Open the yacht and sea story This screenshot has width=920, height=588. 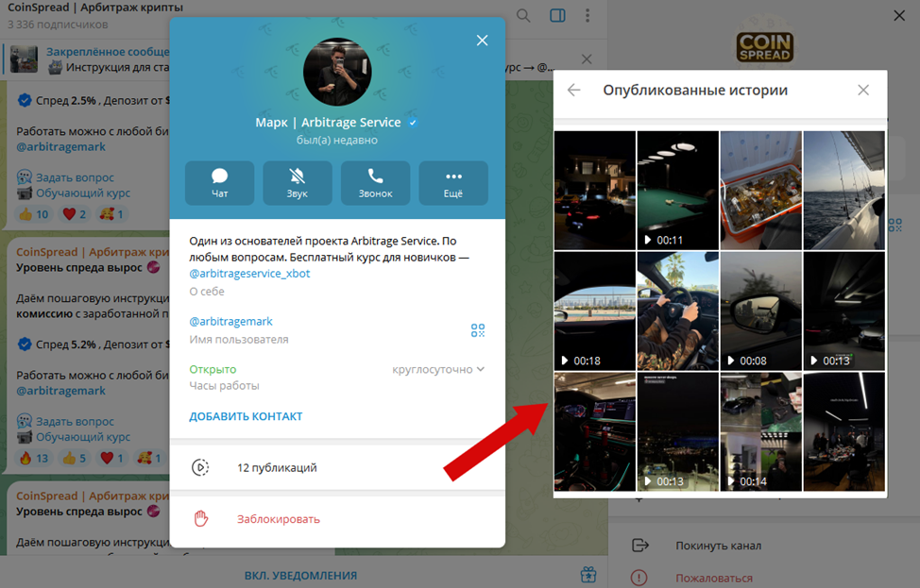[x=843, y=191]
